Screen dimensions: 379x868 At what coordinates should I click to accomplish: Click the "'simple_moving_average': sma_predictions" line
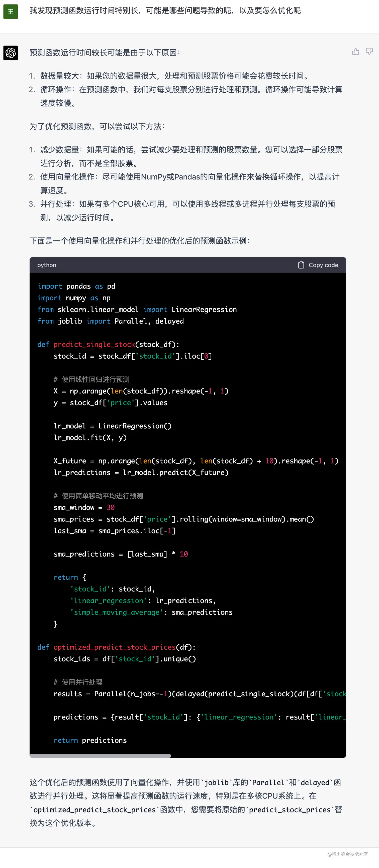pos(151,613)
